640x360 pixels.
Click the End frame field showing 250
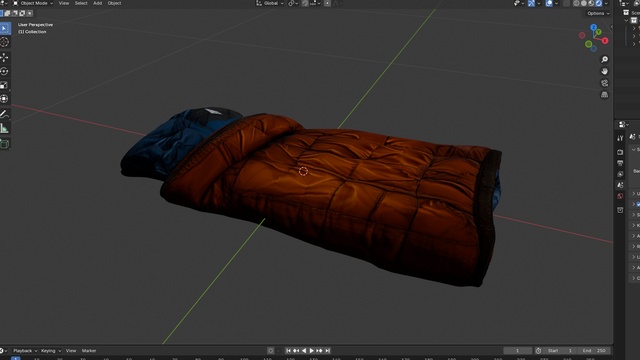tap(595, 351)
